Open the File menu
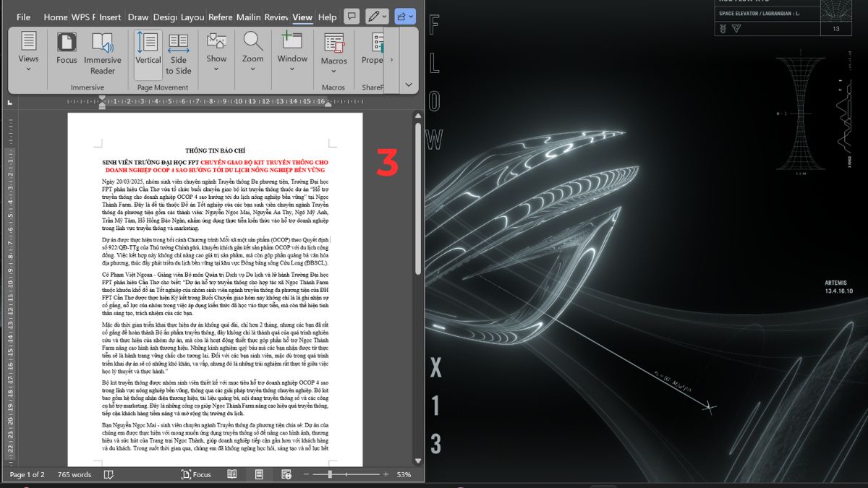This screenshot has width=868, height=488. (23, 17)
